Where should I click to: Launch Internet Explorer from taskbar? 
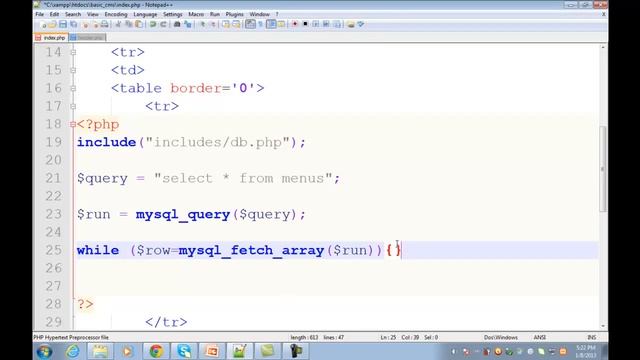(73, 351)
